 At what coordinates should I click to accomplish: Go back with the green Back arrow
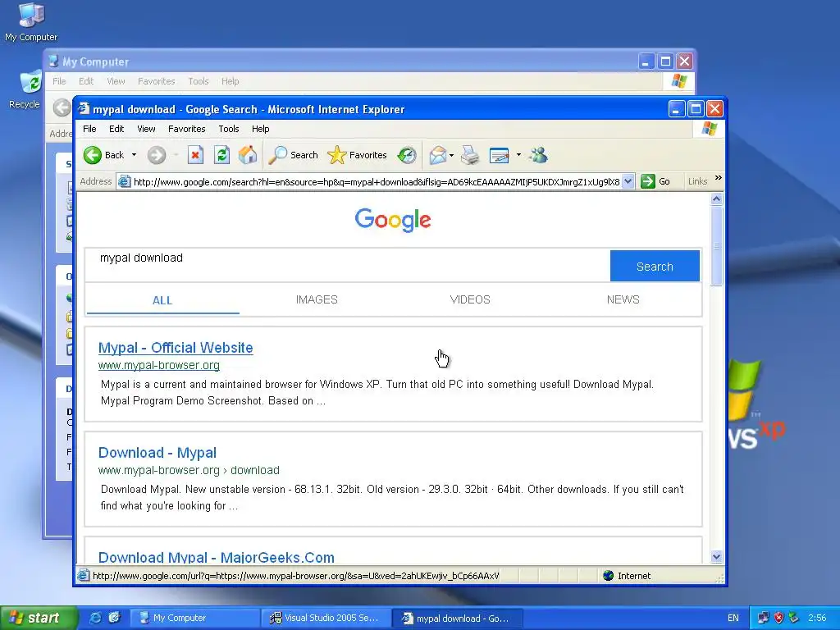pyautogui.click(x=104, y=155)
